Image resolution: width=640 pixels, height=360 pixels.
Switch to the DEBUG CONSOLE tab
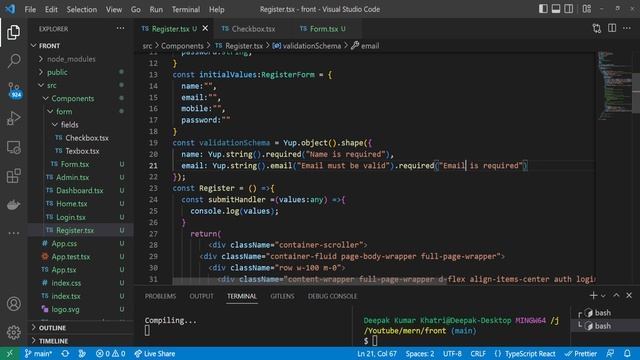coord(332,296)
